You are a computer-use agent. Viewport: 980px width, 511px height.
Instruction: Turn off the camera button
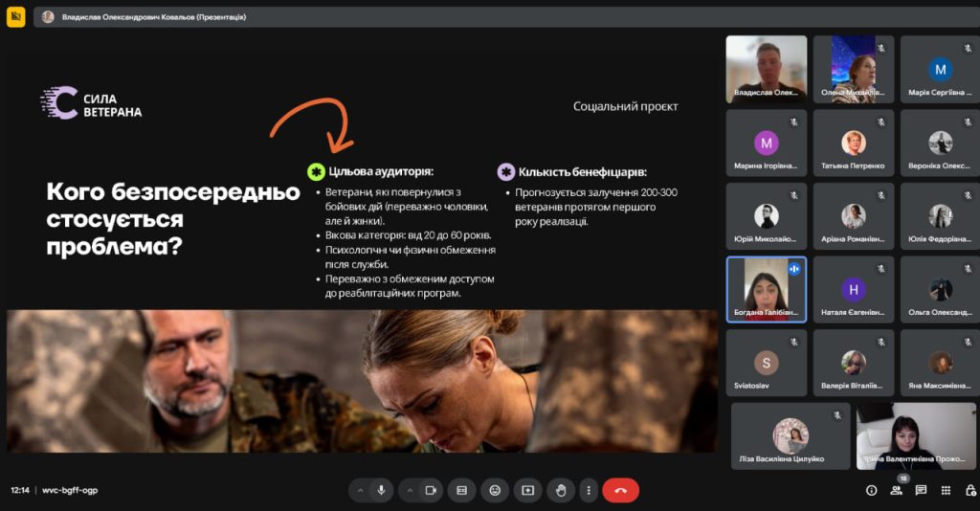[431, 490]
